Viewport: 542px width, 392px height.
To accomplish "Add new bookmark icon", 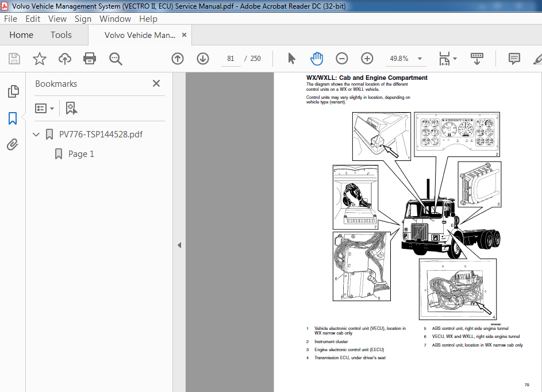I will tap(71, 108).
